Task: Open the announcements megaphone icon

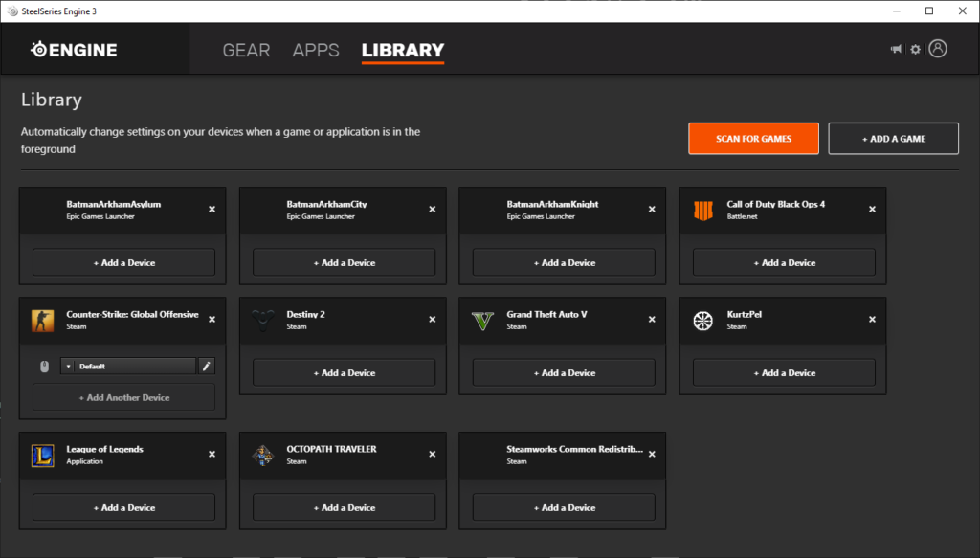Action: [896, 49]
